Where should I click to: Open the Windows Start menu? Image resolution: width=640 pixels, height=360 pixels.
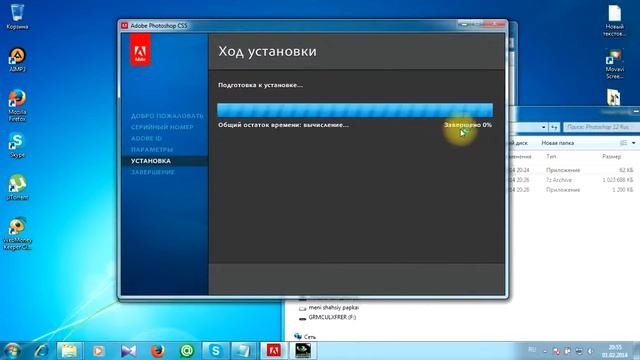(x=12, y=351)
